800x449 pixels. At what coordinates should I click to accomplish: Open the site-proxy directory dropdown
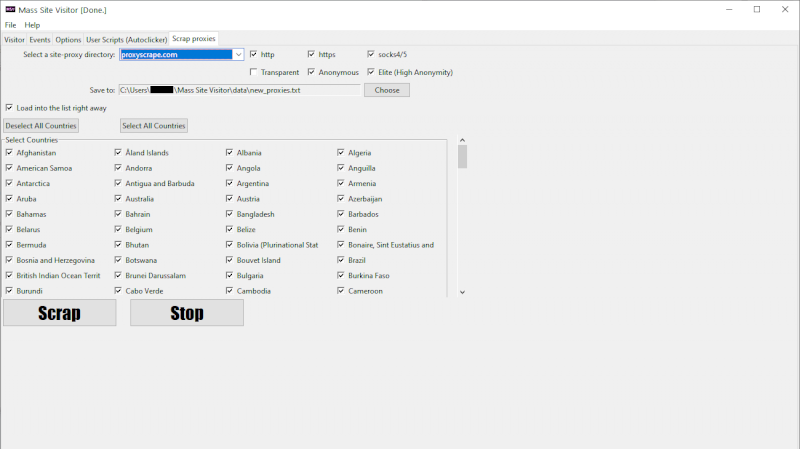(237, 55)
